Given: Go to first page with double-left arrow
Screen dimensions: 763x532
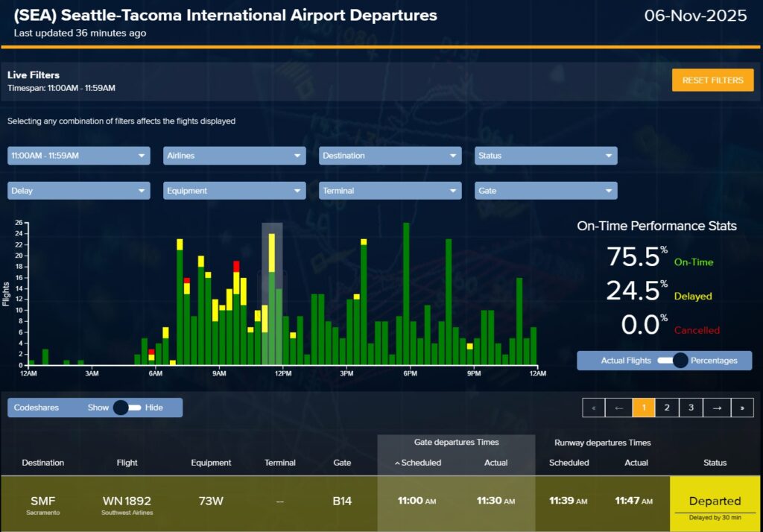Looking at the screenshot, I should coord(593,408).
